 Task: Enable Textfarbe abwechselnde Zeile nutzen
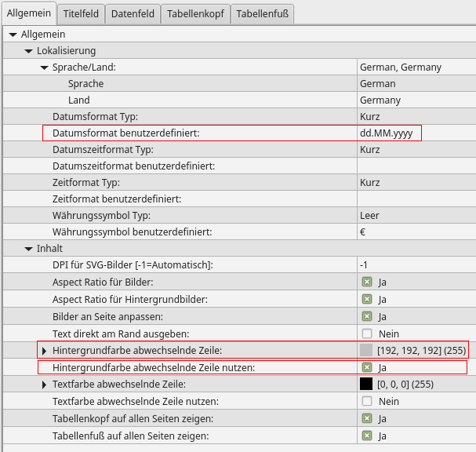click(366, 401)
